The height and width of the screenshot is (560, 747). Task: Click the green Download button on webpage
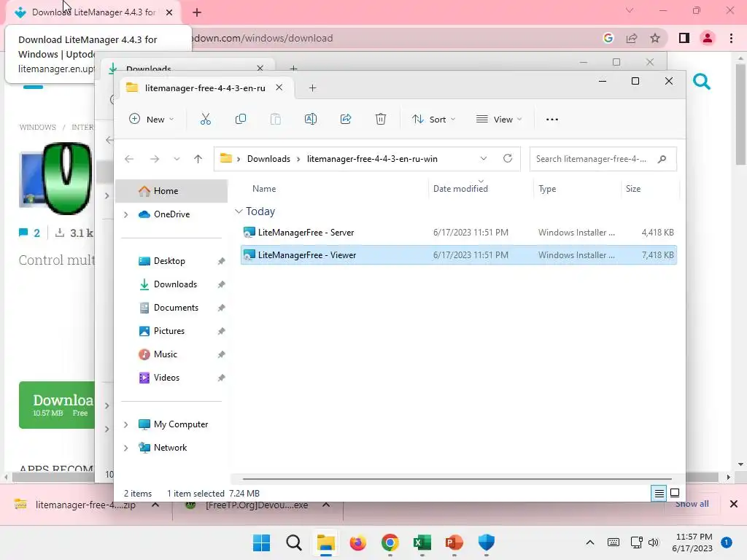57,405
